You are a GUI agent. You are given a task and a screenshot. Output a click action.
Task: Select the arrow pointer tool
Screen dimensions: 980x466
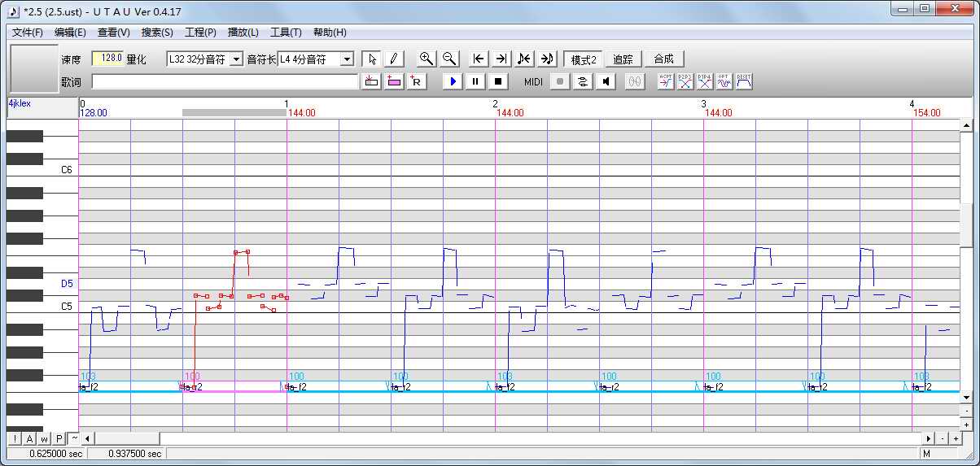click(x=372, y=59)
